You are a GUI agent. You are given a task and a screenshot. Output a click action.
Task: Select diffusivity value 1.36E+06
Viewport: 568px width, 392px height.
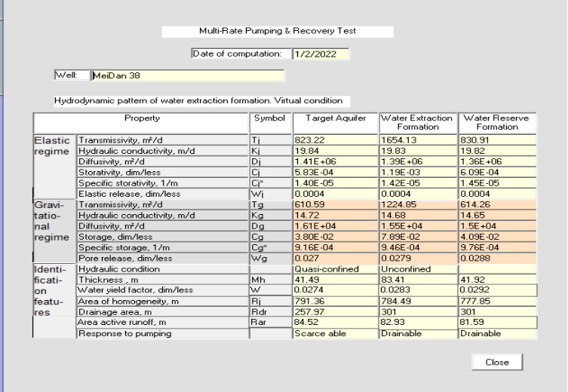click(x=497, y=161)
